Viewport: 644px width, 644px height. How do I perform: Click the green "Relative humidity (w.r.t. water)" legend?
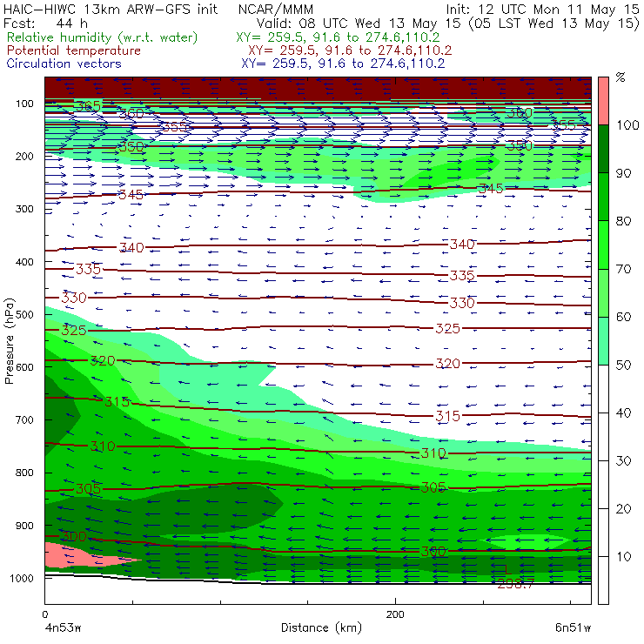coord(102,37)
